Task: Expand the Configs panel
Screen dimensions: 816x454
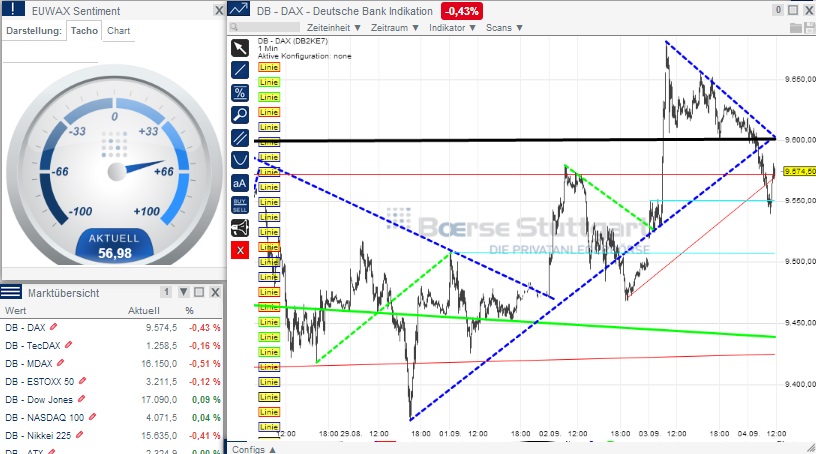Action: [x=254, y=449]
